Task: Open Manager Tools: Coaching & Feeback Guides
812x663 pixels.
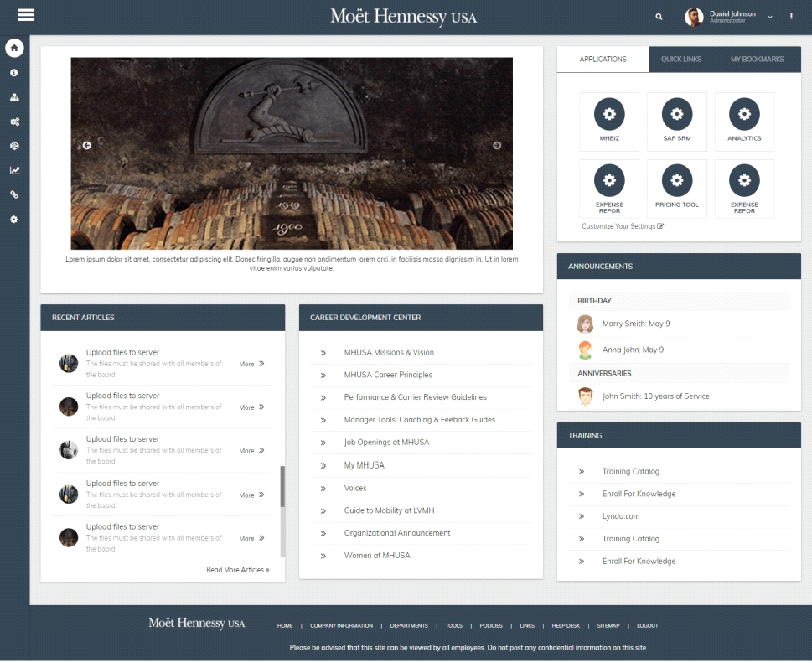Action: pos(420,420)
